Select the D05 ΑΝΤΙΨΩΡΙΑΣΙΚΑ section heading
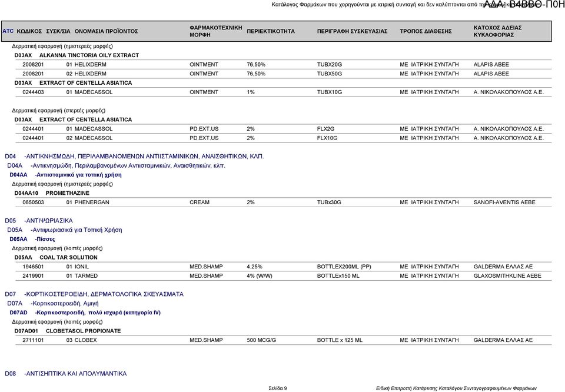Image resolution: width=565 pixels, height=392 pixels. point(39,221)
